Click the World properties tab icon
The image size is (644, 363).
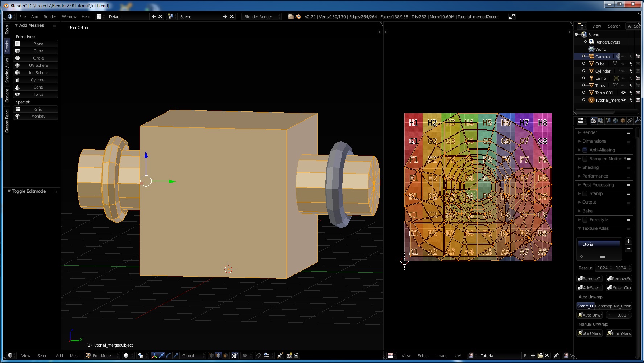click(615, 121)
